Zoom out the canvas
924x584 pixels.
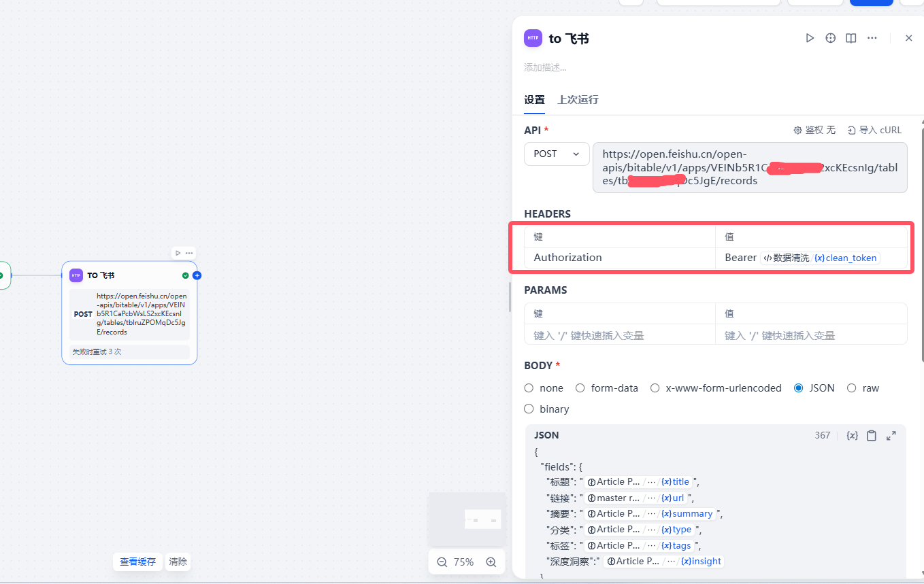pyautogui.click(x=442, y=562)
